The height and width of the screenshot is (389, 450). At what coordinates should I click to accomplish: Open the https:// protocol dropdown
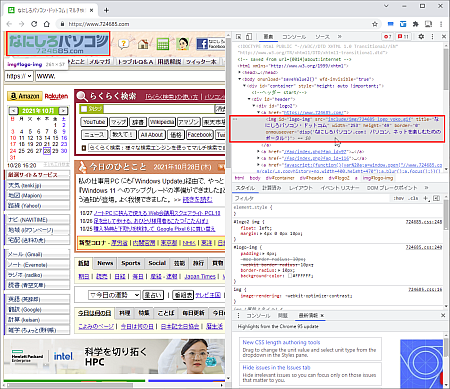[19, 76]
